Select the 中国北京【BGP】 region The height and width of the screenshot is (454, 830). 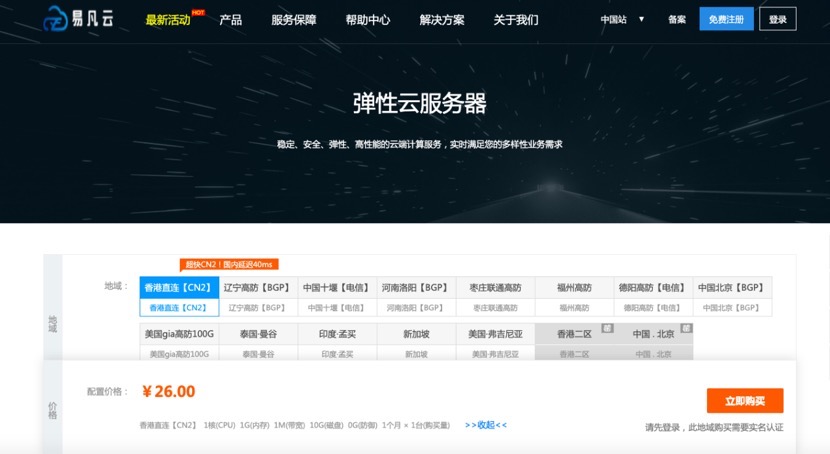pos(731,287)
